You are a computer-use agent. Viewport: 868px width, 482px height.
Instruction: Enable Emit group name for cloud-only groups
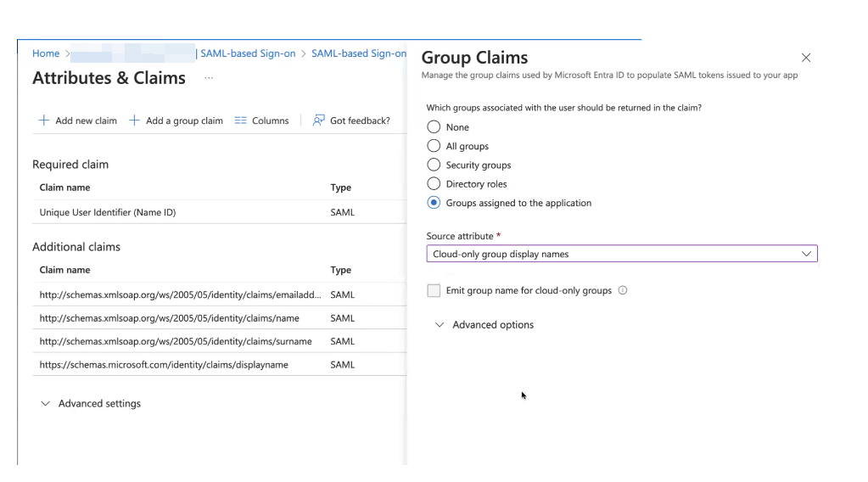(434, 290)
